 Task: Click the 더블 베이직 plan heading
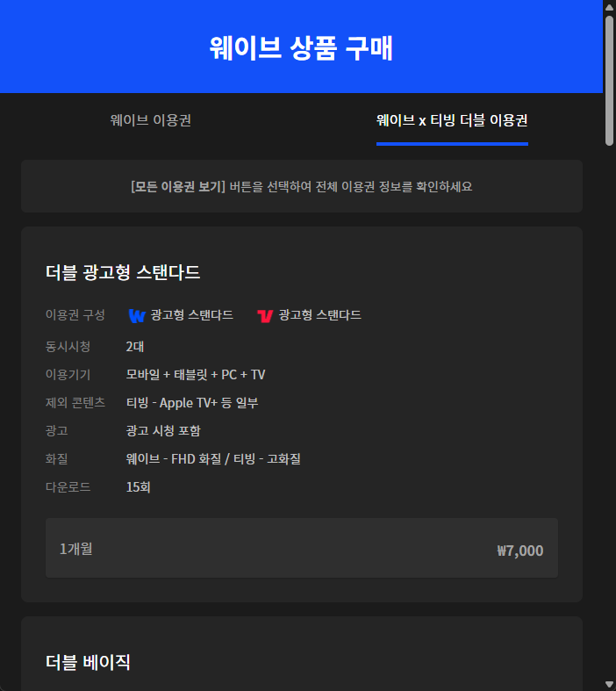88,662
